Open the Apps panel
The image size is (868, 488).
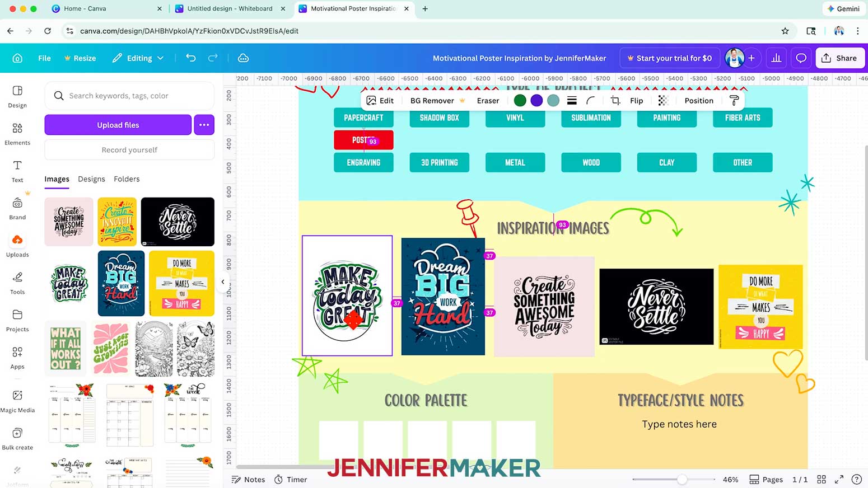click(17, 358)
